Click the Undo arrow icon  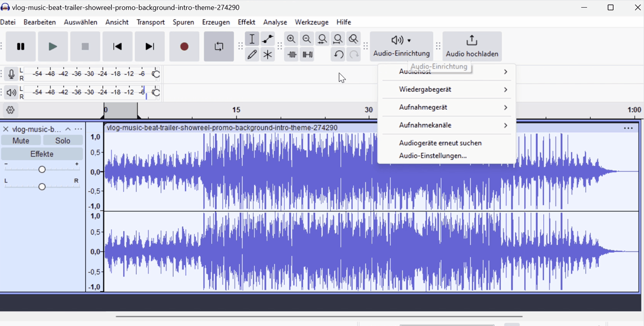(x=338, y=55)
